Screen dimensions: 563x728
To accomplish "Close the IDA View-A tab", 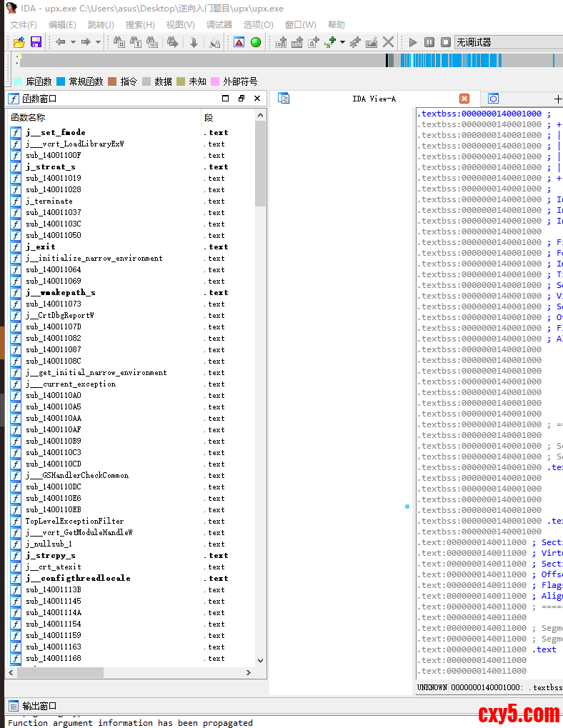I will (464, 99).
